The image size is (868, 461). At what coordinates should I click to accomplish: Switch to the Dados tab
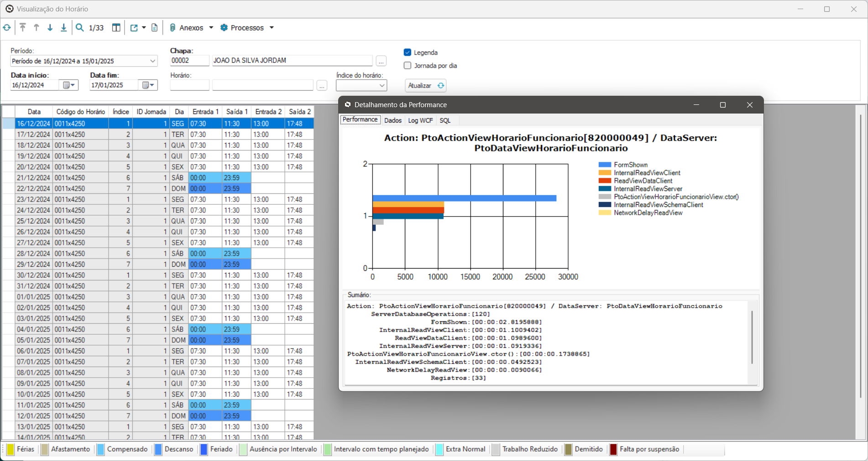[x=393, y=120]
